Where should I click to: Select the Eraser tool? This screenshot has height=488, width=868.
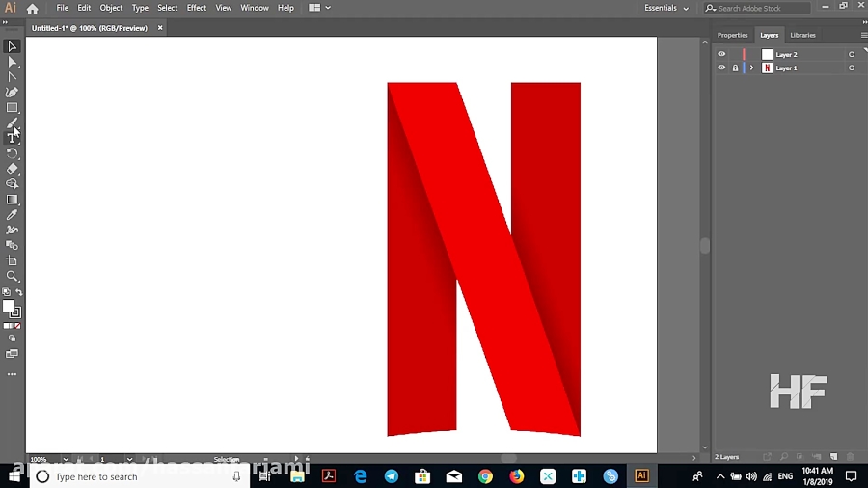(x=12, y=169)
